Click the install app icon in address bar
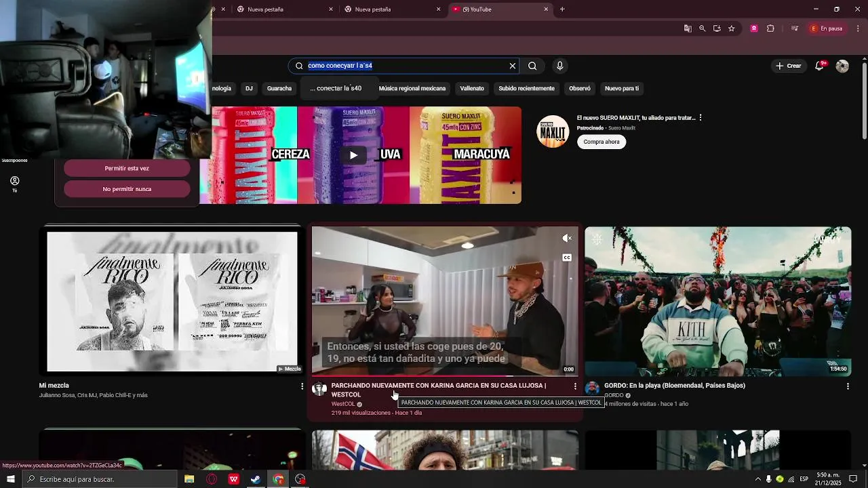868x488 pixels. [717, 28]
